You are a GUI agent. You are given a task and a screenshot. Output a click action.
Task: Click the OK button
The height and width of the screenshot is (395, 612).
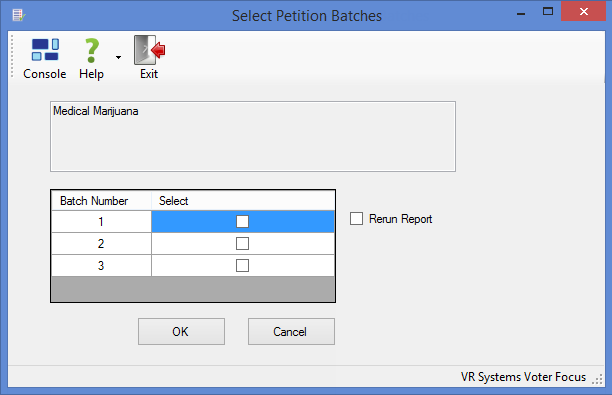181,331
